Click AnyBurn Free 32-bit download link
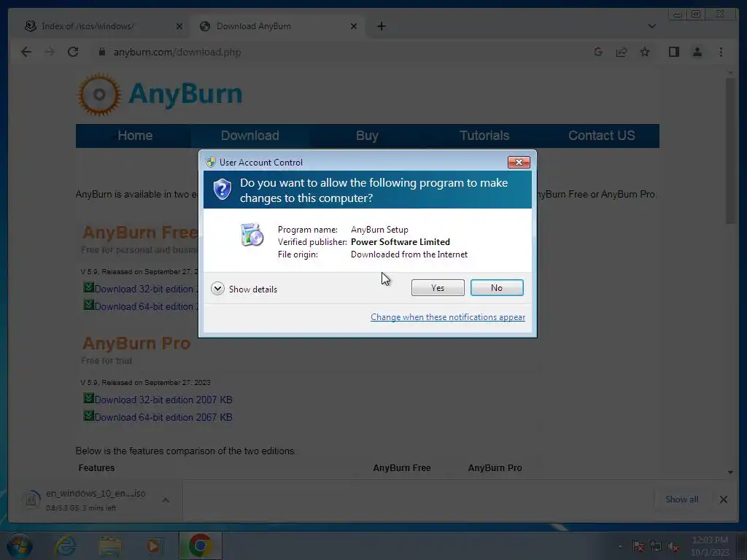 pyautogui.click(x=146, y=289)
